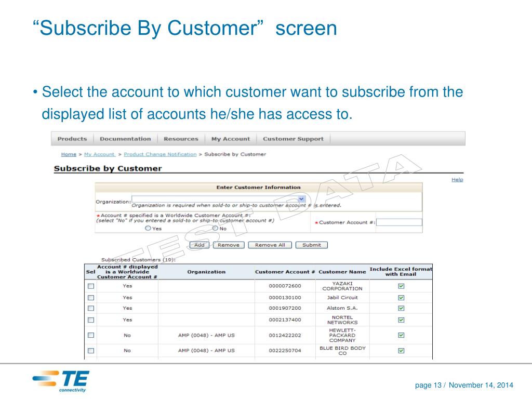The height and width of the screenshot is (399, 532).
Task: Click account number 0002137400
Action: [x=285, y=320]
